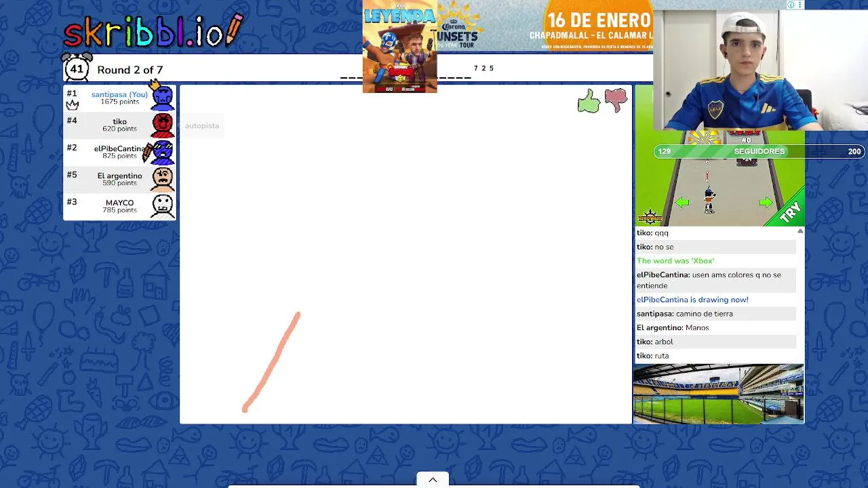Click El argentino's beige avatar
This screenshot has height=488, width=868.
(162, 179)
